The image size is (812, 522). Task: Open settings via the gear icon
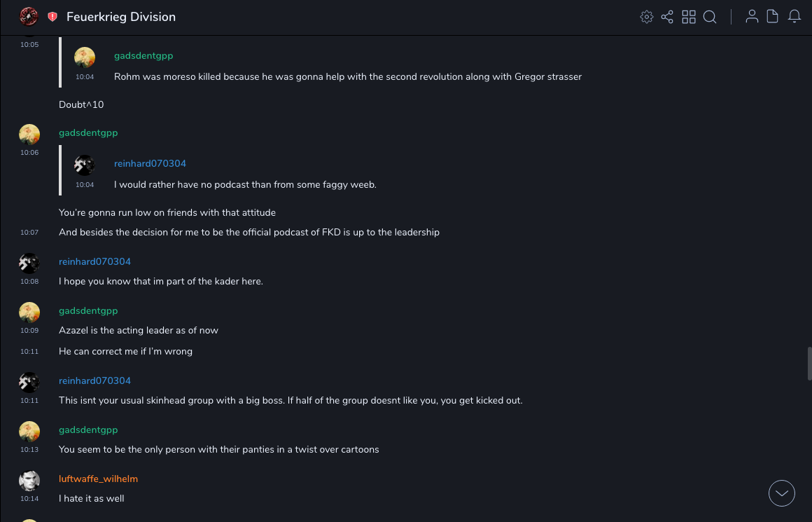point(647,17)
